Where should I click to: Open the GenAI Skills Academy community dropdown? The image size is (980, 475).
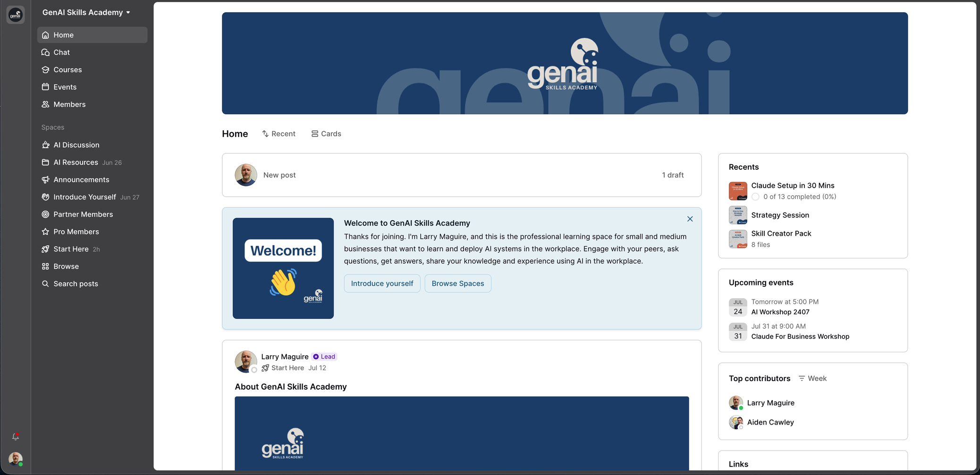point(86,12)
